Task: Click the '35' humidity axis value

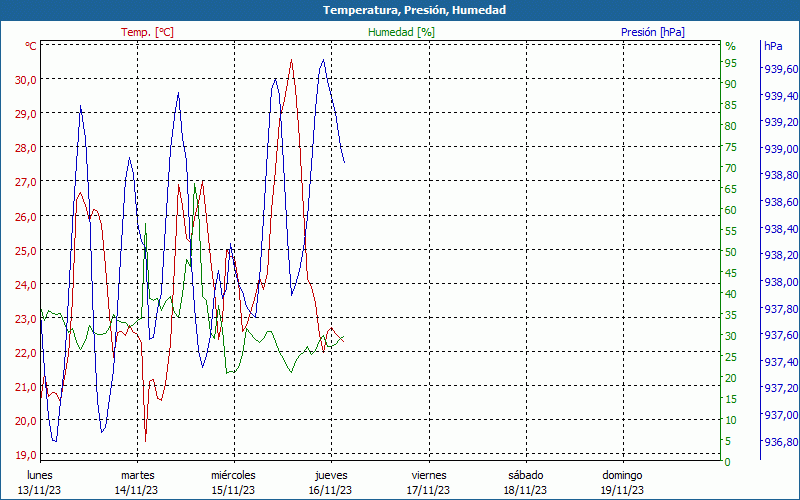Action: (731, 315)
